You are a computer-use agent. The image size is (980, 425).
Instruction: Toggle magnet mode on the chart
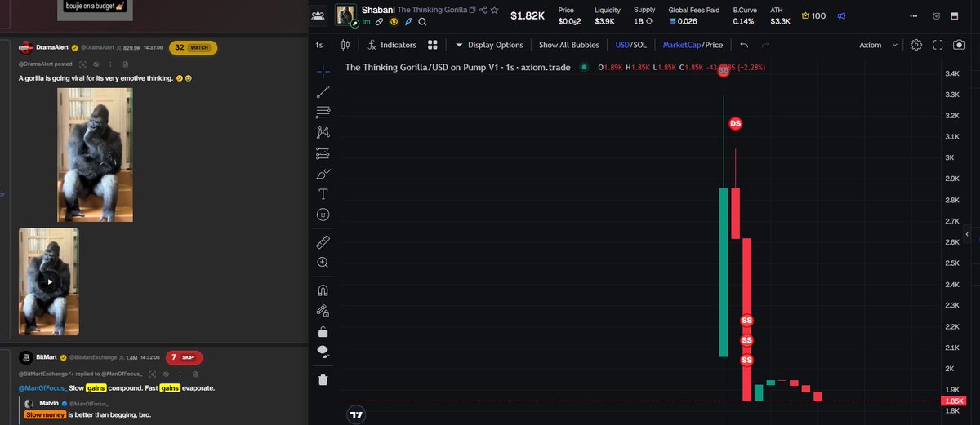[x=323, y=290]
